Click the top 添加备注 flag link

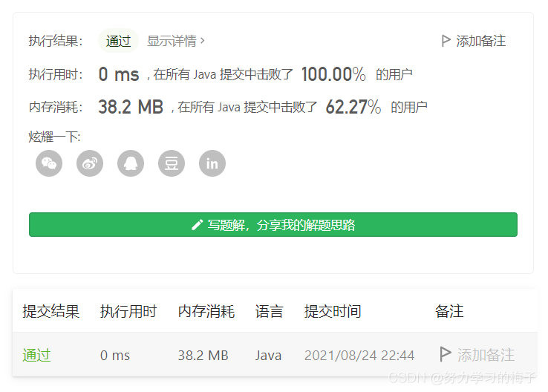tap(474, 41)
